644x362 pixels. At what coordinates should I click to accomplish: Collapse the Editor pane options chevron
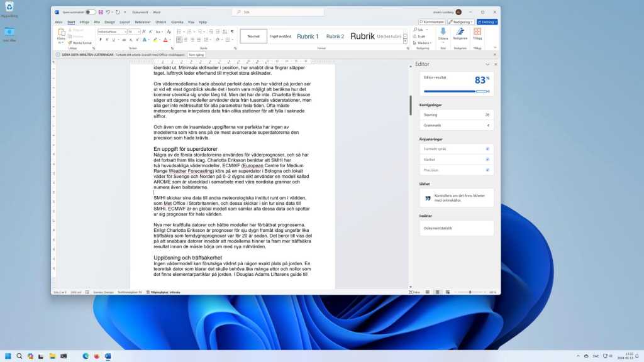[487, 65]
